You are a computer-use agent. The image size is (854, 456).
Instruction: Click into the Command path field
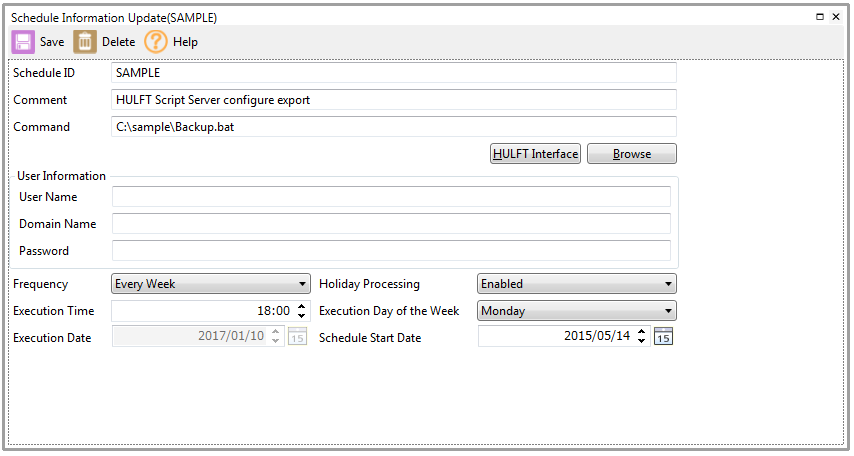pyautogui.click(x=394, y=127)
